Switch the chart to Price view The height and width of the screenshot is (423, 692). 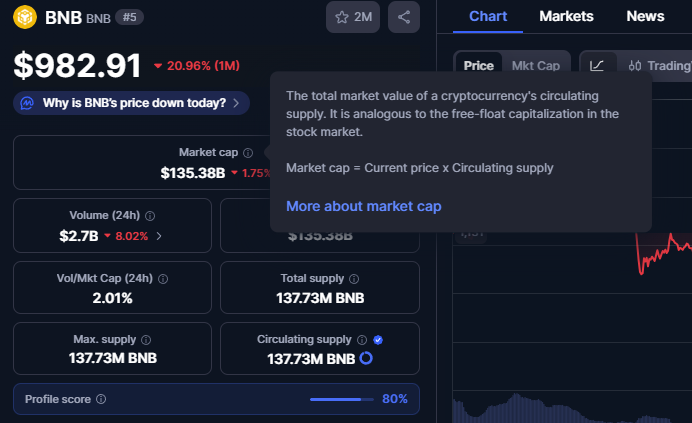pyautogui.click(x=479, y=66)
